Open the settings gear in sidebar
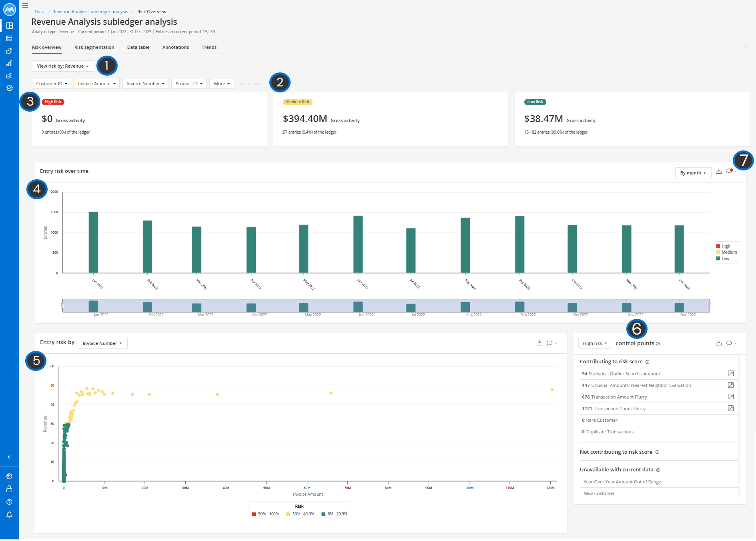 tap(9, 476)
